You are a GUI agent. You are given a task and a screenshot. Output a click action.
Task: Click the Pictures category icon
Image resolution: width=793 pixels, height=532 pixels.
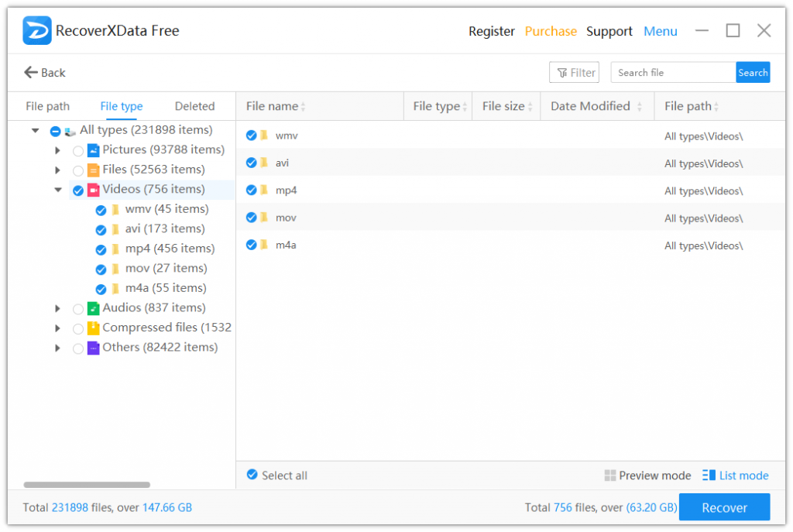pos(93,150)
